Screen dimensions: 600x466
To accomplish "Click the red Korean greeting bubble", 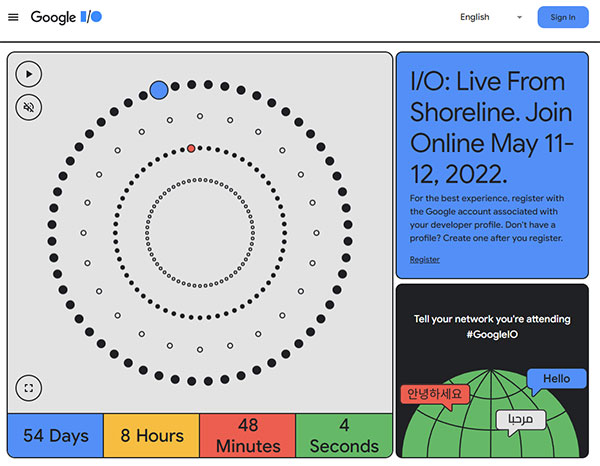I will [435, 395].
